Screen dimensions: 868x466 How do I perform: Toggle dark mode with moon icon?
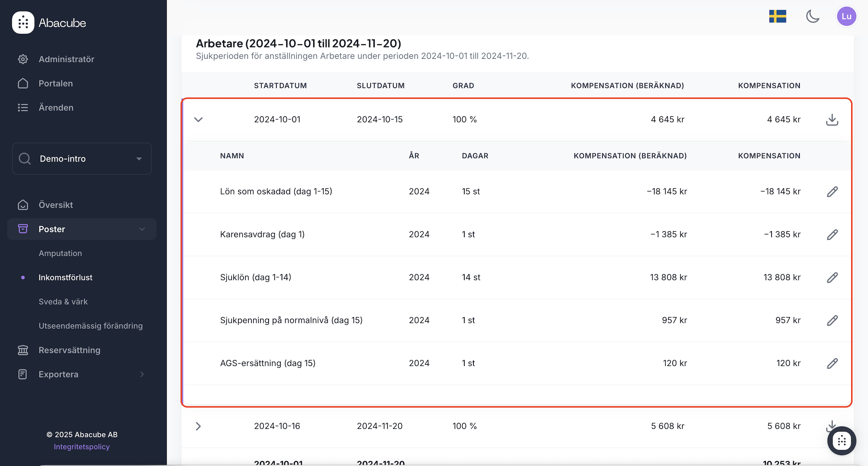click(x=812, y=17)
